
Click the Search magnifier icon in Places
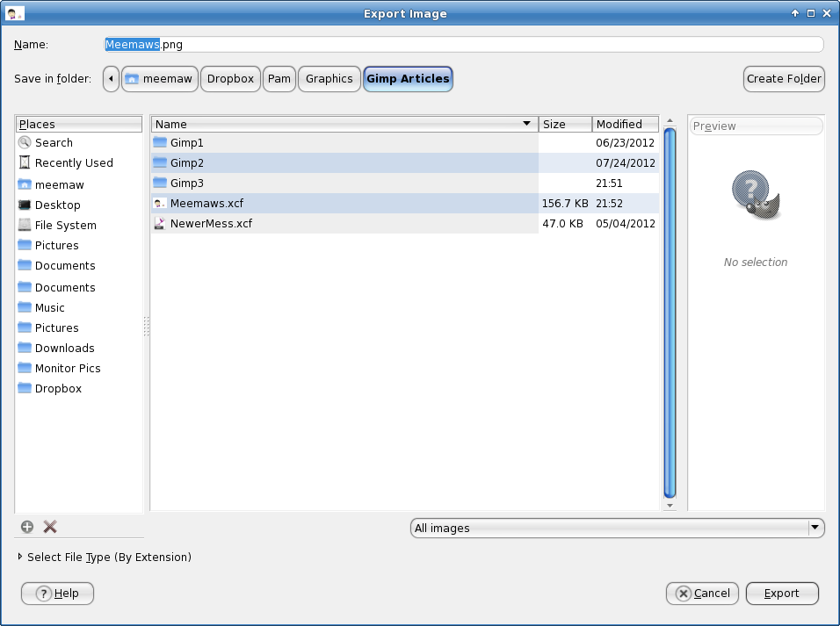(25, 142)
